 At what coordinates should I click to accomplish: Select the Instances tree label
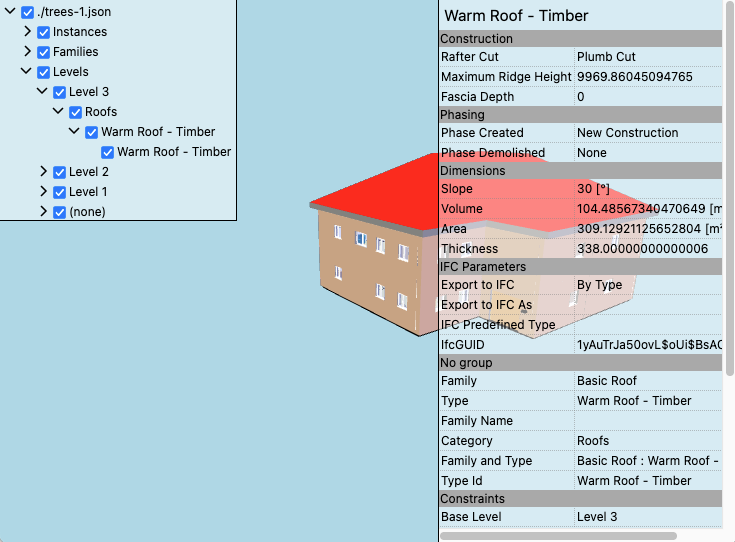80,32
